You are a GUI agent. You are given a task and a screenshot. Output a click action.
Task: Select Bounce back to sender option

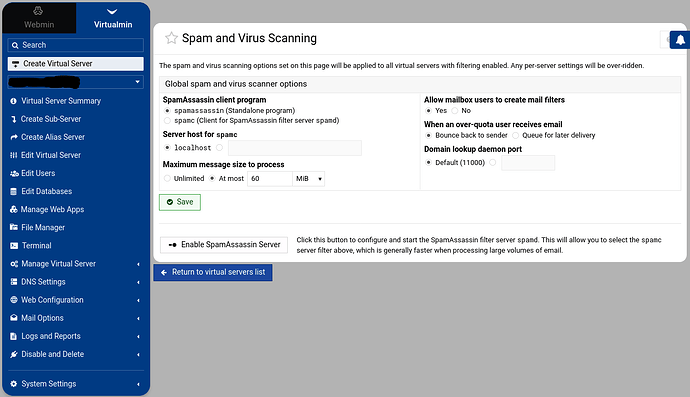pos(428,136)
